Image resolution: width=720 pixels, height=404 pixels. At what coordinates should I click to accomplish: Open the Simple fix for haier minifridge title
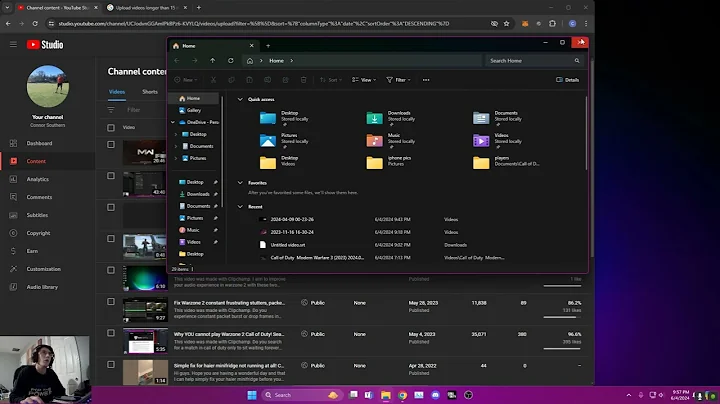(229, 366)
